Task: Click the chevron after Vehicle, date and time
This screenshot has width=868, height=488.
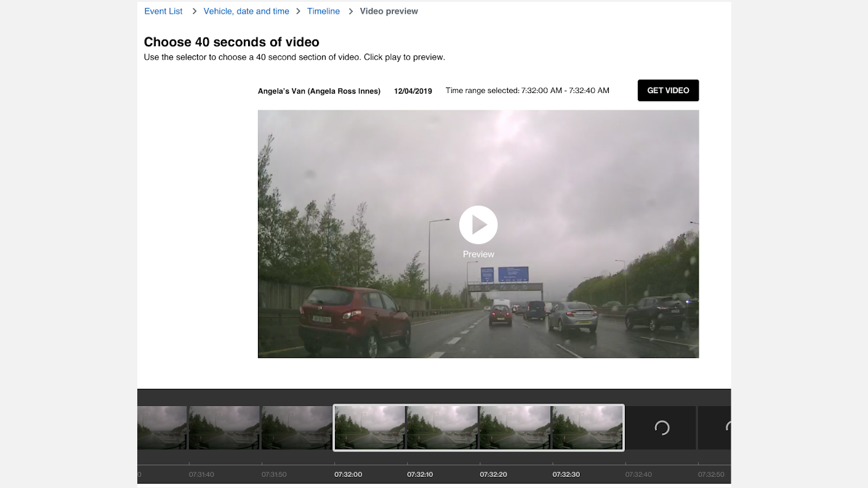Action: 297,11
